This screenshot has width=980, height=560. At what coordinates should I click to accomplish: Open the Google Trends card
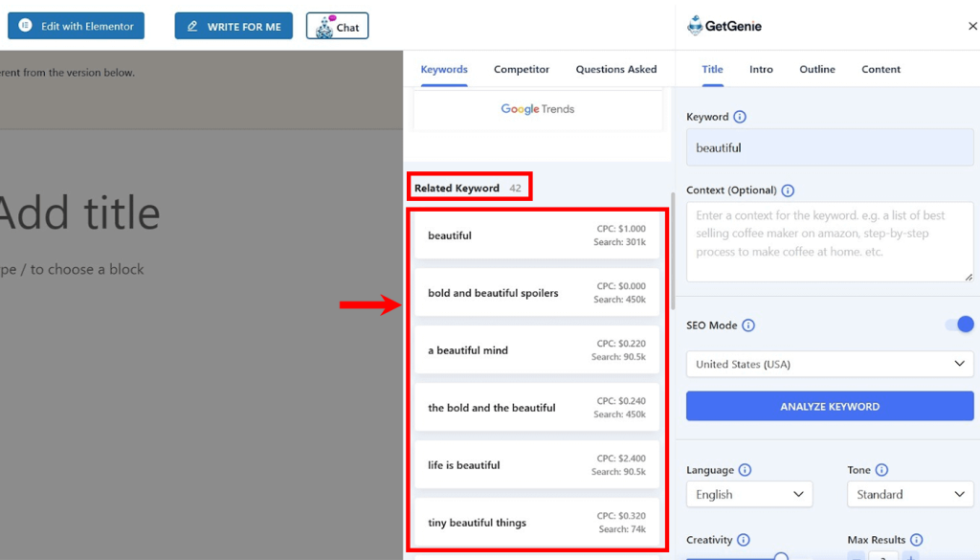538,109
